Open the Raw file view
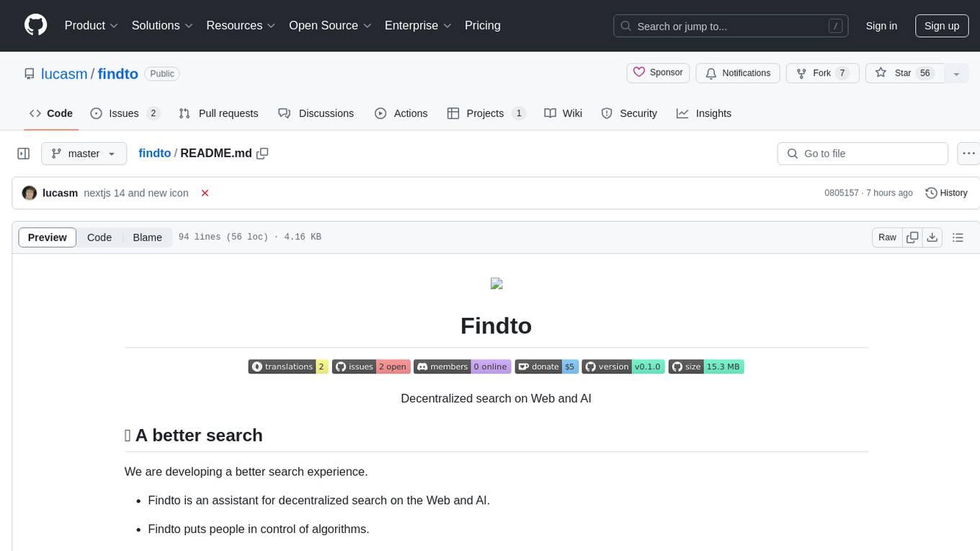Screen dimensions: 980x551 tap(887, 237)
